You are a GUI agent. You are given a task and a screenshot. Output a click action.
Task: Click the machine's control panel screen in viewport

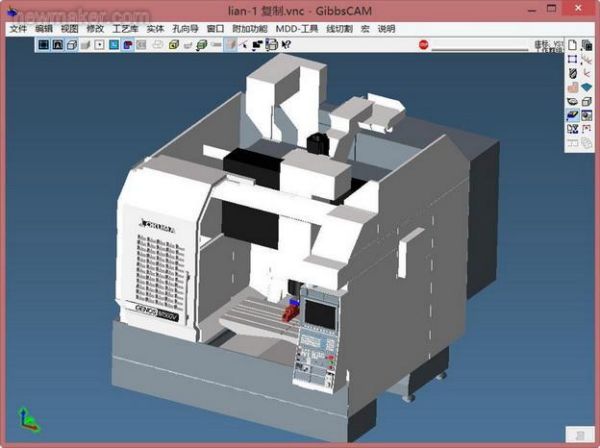click(321, 314)
